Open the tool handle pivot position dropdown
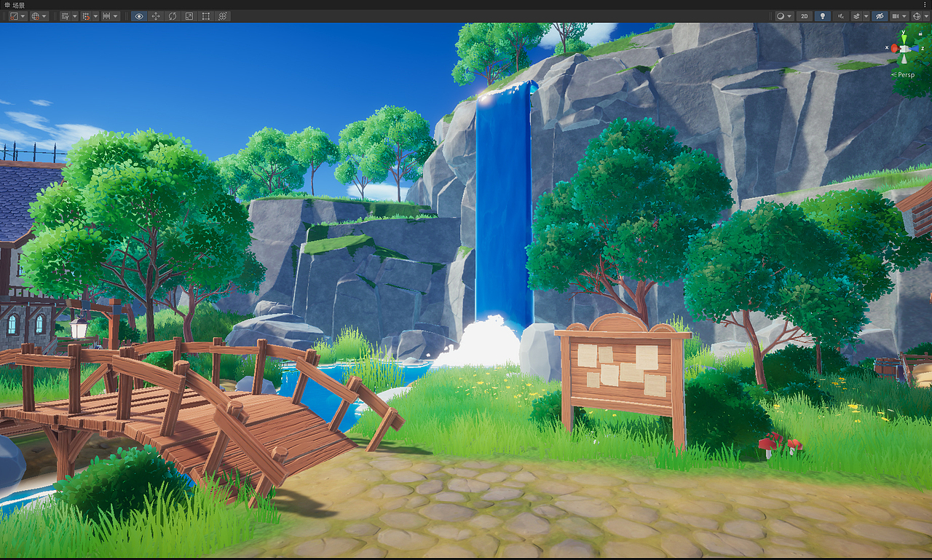932x560 pixels. tap(18, 16)
